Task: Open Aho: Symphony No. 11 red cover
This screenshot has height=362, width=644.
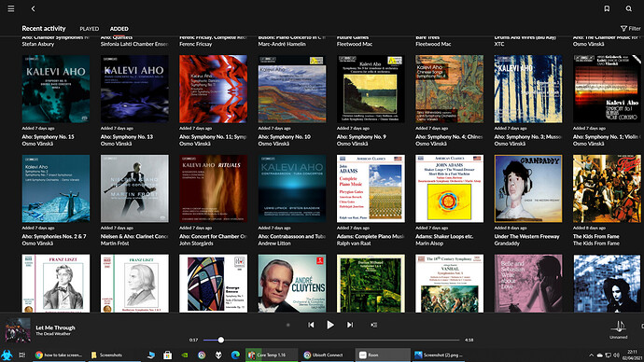Action: [213, 89]
